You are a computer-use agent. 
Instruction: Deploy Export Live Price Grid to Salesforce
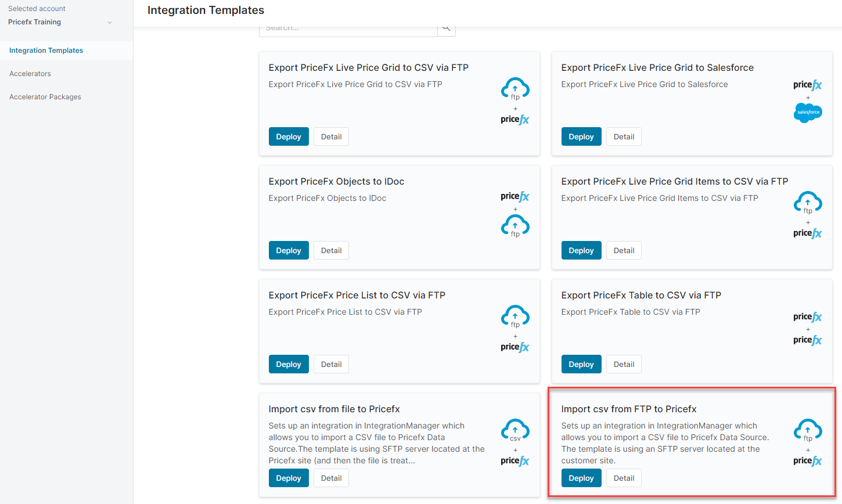(x=581, y=136)
